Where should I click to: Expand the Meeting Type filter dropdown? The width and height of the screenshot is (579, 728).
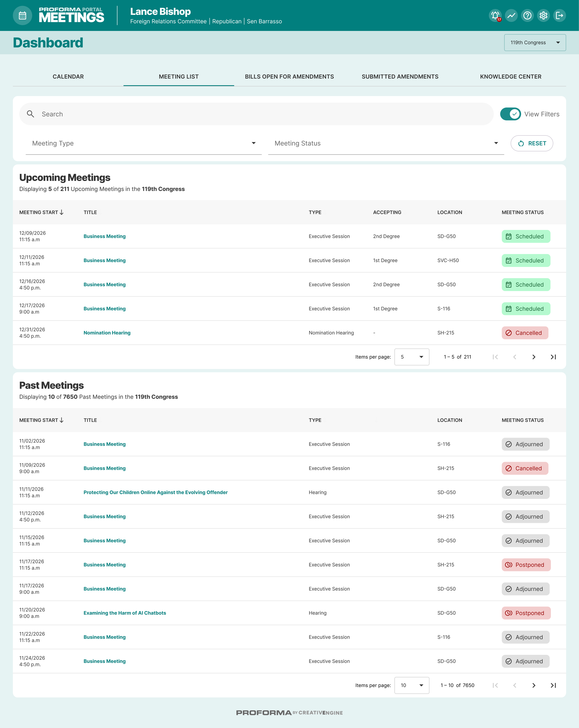point(144,144)
